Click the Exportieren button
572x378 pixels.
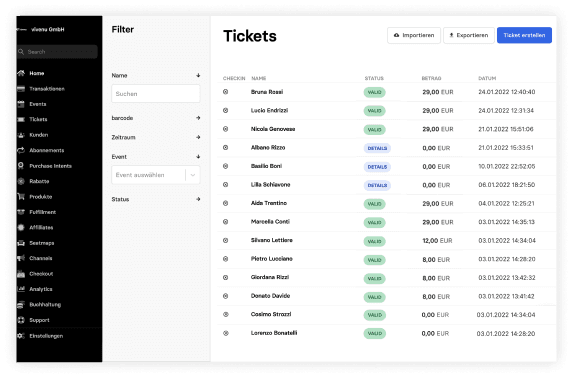469,35
